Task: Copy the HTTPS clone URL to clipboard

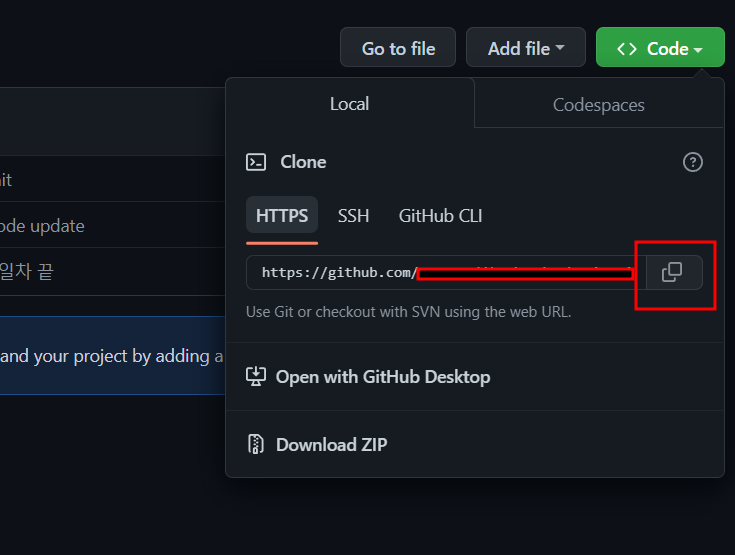Action: point(674,272)
